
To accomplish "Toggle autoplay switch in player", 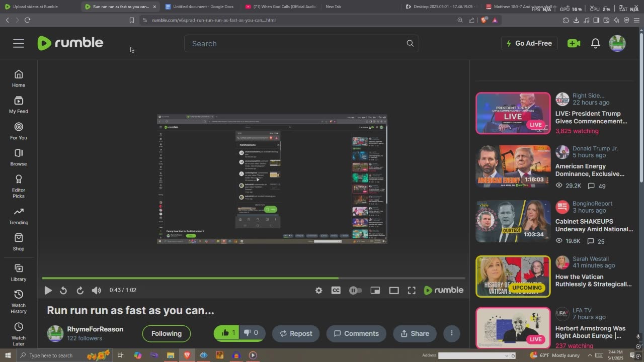I will pyautogui.click(x=355, y=290).
